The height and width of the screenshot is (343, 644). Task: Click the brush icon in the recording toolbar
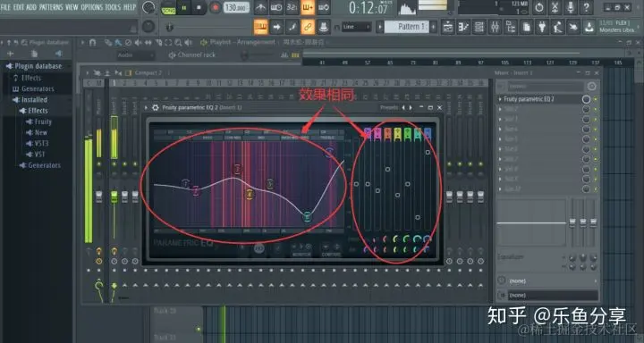pos(292,27)
